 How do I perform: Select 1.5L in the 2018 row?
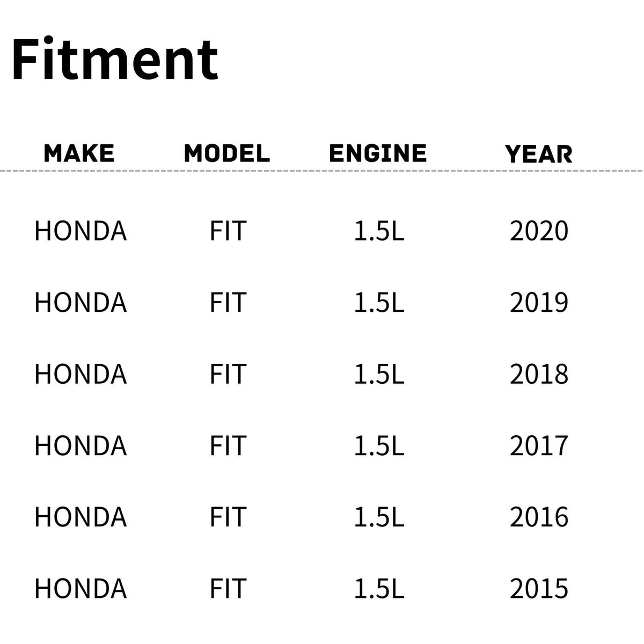[379, 374]
